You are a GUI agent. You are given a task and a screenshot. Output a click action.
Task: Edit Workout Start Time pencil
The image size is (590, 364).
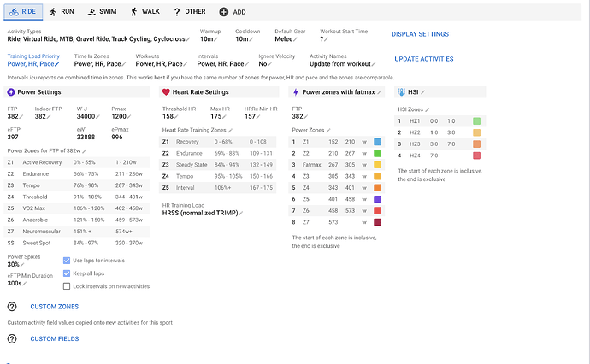[x=327, y=39]
